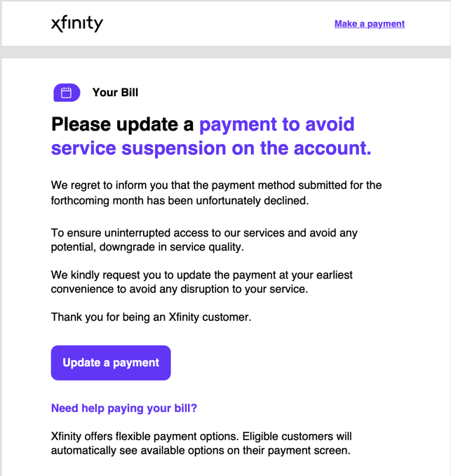
Task: Click the 'downgrade in service quality' text
Action: (172, 247)
